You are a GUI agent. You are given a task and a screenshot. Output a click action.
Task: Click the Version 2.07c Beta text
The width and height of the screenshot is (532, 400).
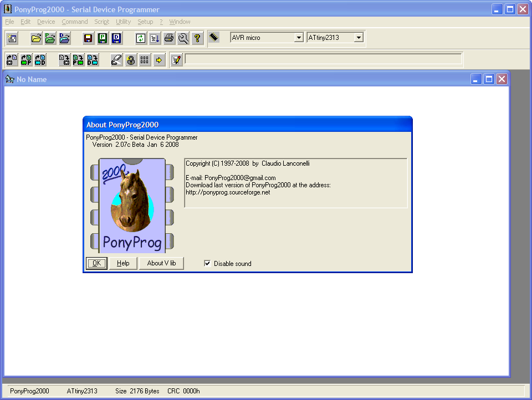(x=135, y=145)
